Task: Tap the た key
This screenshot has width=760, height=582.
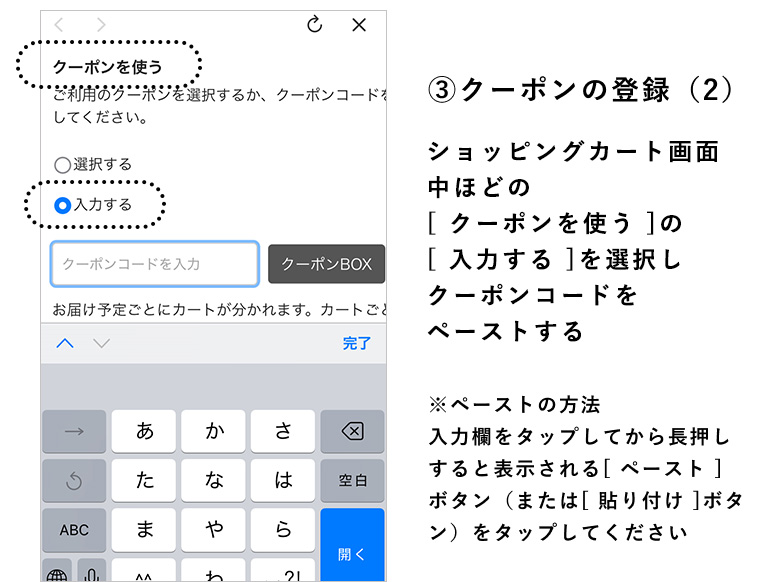Action: (x=144, y=480)
